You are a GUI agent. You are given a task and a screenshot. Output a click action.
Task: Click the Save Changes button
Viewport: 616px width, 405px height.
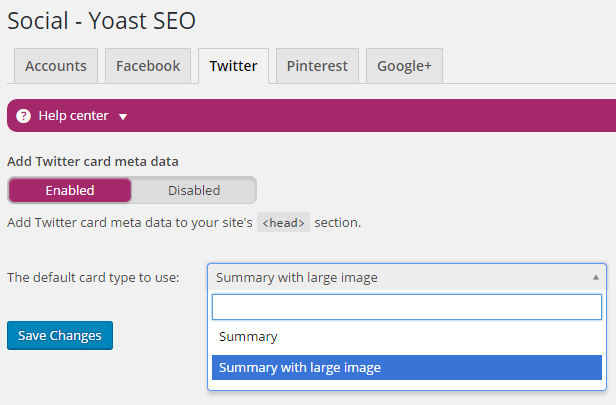pyautogui.click(x=60, y=335)
